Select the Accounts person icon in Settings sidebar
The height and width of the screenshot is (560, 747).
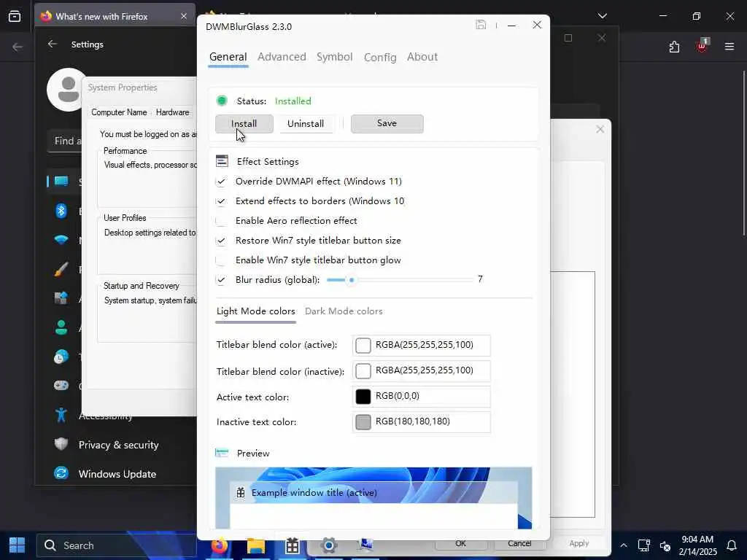61,327
